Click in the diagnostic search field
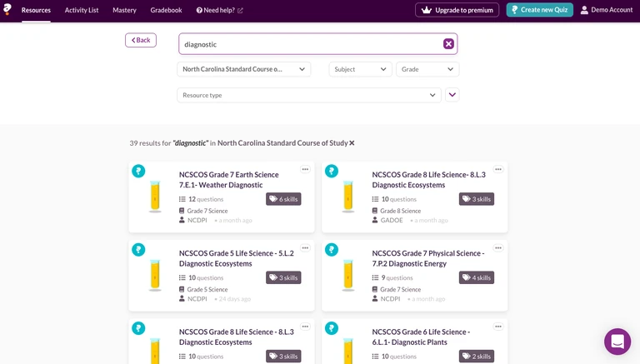 click(x=310, y=44)
